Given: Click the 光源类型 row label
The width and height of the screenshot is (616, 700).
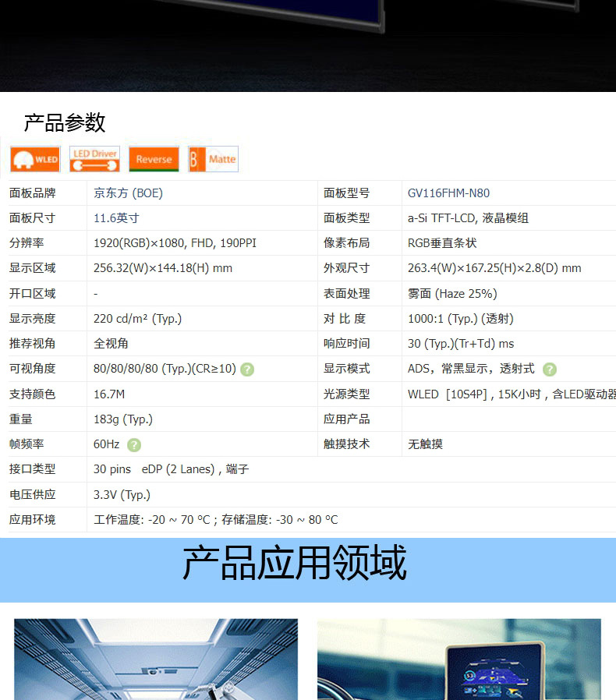Looking at the screenshot, I should 346,394.
